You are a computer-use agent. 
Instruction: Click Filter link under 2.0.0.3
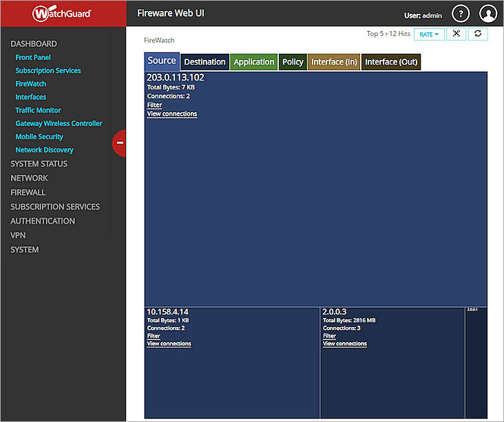(329, 336)
